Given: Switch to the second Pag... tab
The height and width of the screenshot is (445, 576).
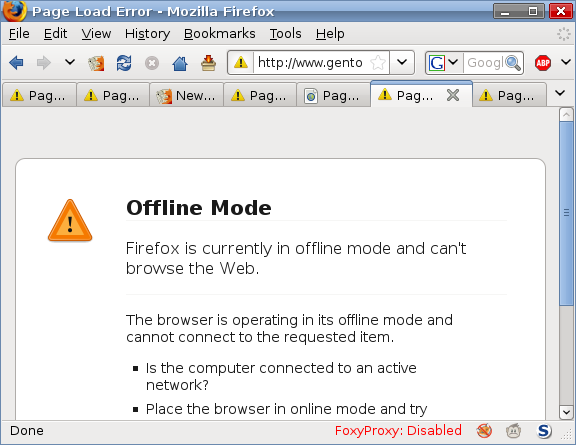Looking at the screenshot, I should [113, 96].
